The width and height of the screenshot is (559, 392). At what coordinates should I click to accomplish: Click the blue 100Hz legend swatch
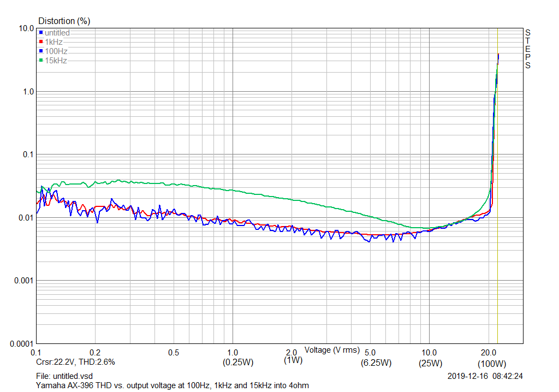point(41,51)
